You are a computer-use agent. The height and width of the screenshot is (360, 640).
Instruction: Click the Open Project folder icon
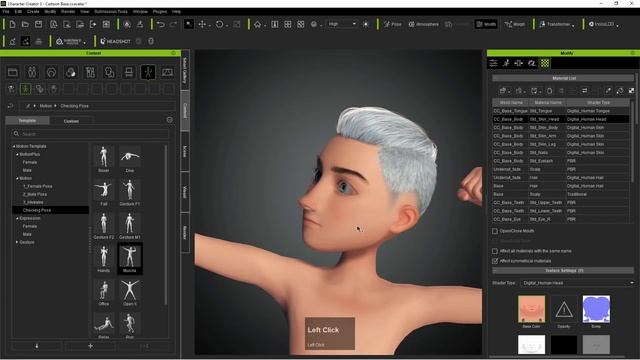pos(25,24)
